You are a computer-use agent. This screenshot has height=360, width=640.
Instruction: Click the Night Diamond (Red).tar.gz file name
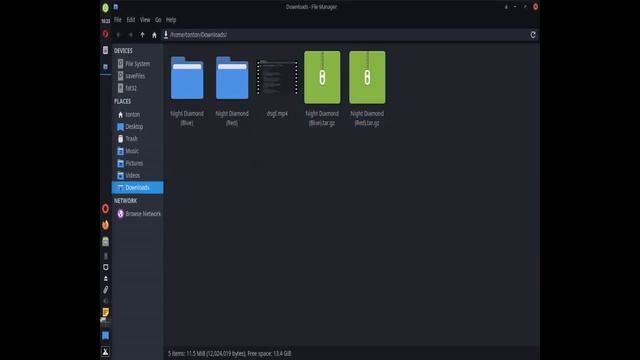click(367, 118)
